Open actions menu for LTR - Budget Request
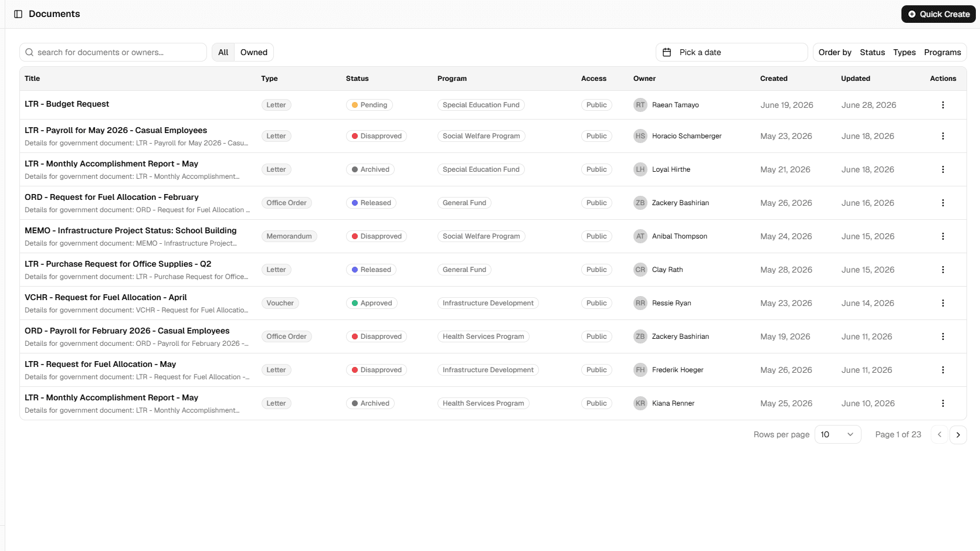The image size is (980, 551). [x=942, y=105]
